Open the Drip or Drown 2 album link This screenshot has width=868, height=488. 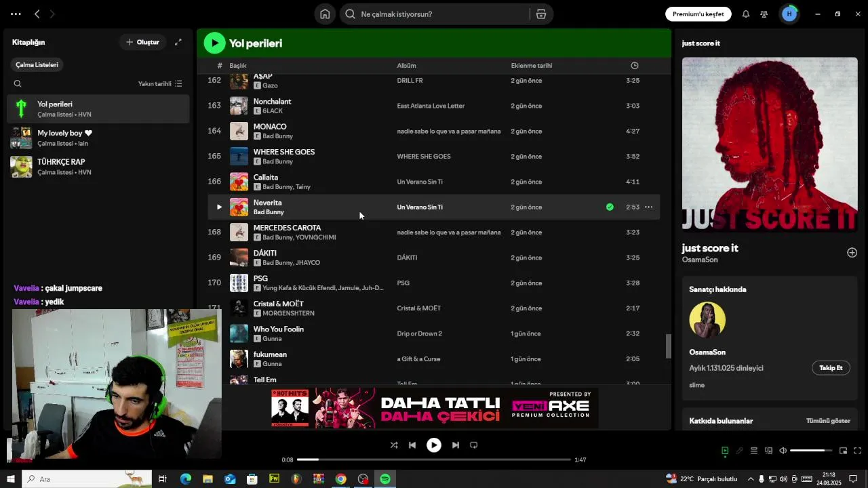[x=420, y=333]
